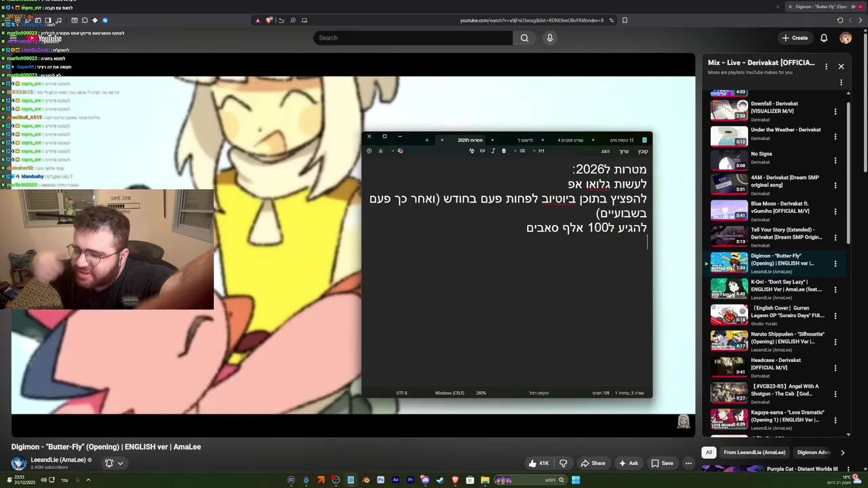Click the Ask button under video
Image resolution: width=868 pixels, height=488 pixels.
pos(628,463)
